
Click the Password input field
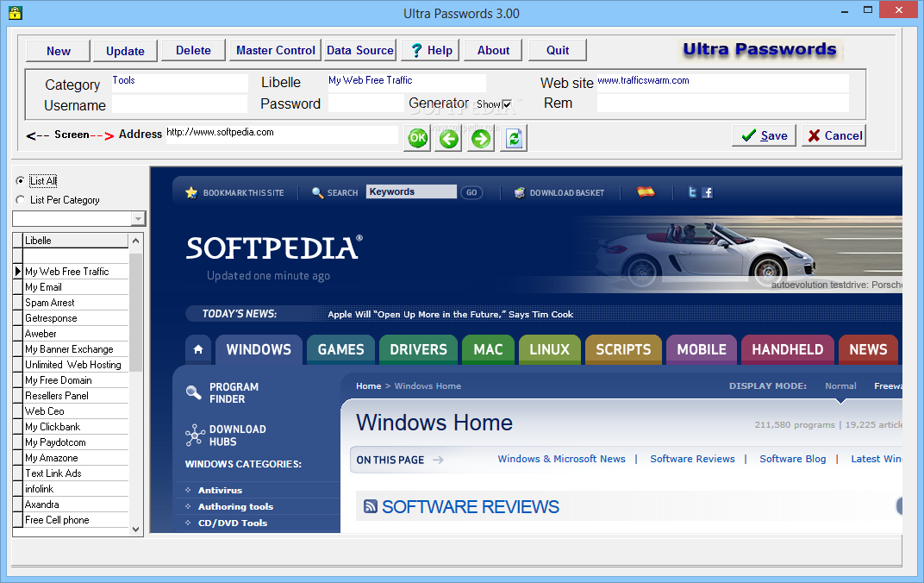366,103
